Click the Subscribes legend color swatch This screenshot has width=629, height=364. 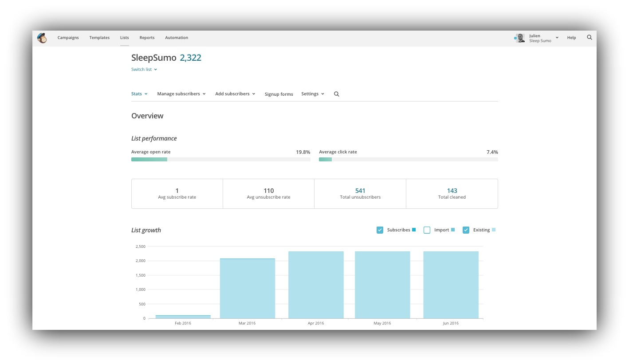coord(414,230)
